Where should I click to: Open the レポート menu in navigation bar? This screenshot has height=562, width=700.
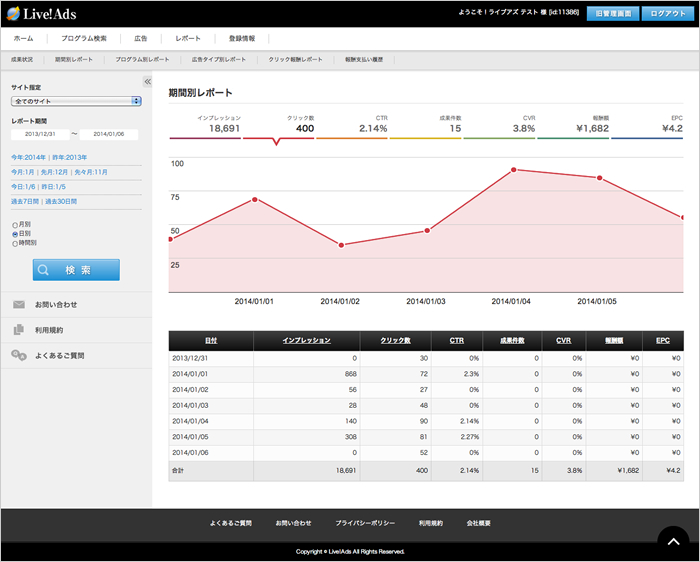187,38
